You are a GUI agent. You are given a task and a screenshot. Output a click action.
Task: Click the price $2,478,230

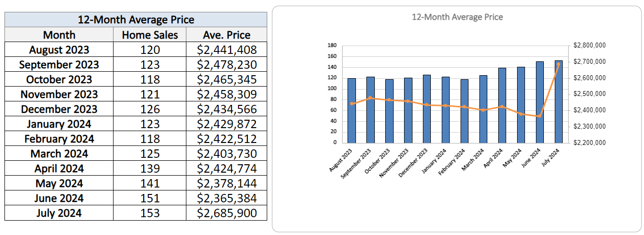[x=227, y=64]
